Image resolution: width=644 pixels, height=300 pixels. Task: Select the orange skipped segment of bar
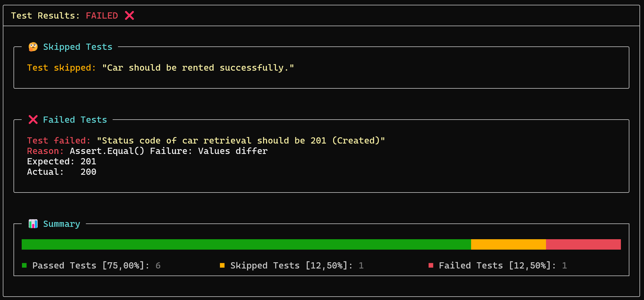509,244
